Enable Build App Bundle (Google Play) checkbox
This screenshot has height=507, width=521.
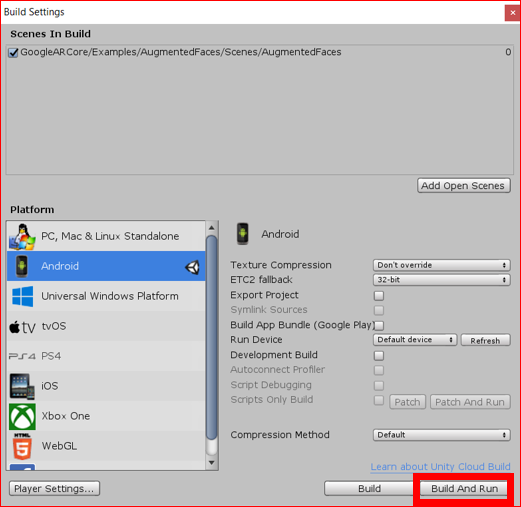pos(379,325)
